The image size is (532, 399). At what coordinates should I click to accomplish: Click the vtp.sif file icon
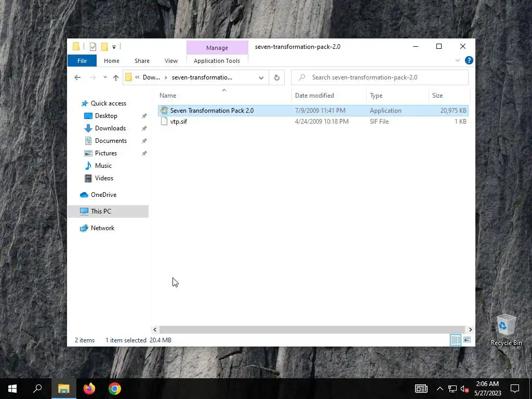click(164, 121)
